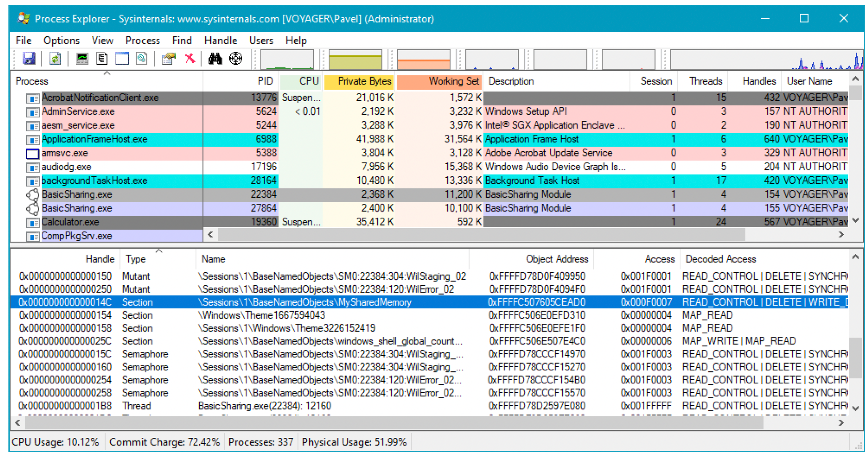The height and width of the screenshot is (458, 868).
Task: Sort by the PID column header
Action: click(x=241, y=81)
